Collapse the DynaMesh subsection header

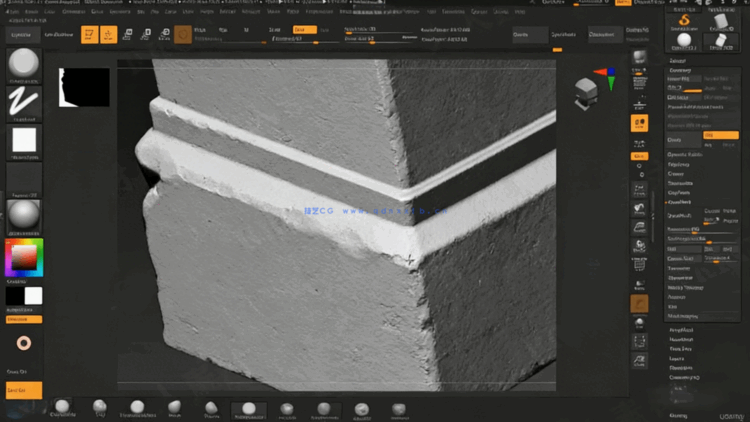[679, 202]
